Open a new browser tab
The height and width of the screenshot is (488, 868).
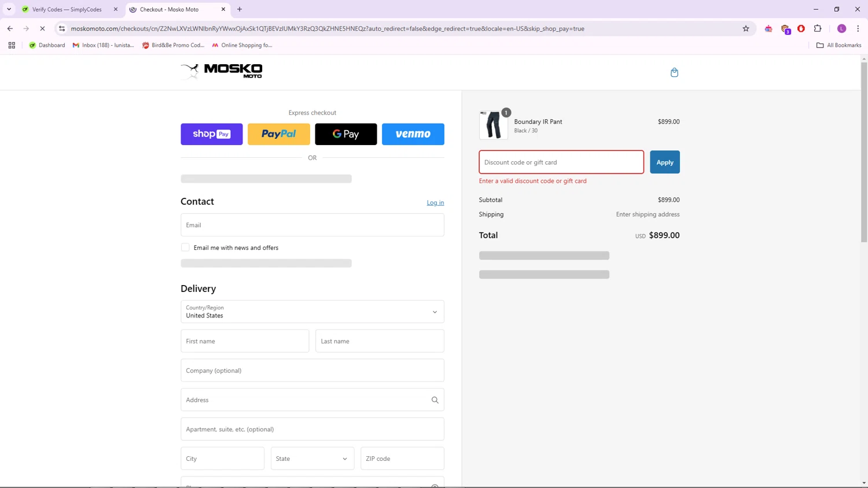[240, 9]
